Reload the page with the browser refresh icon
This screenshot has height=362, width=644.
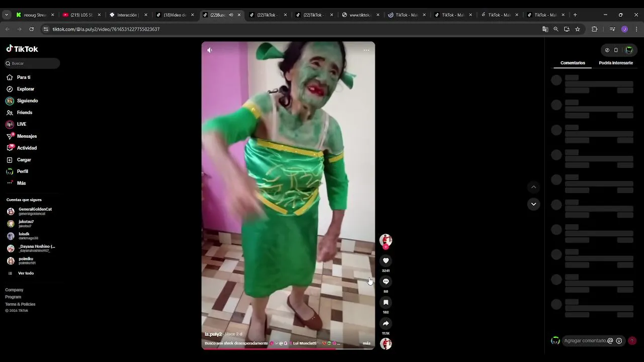pos(31,29)
